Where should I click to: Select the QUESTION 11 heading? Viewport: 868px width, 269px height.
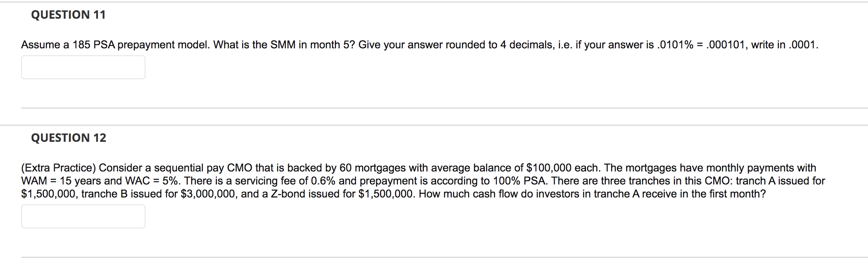[x=69, y=15]
